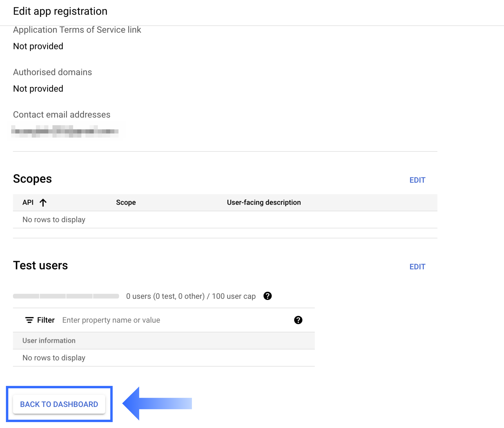Click the Test users heading

point(40,265)
